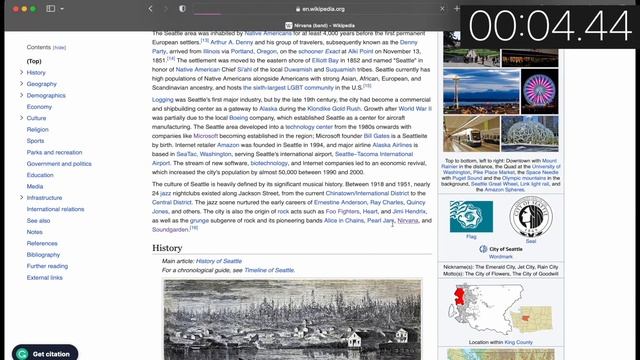Open the Nirvana link
The image size is (640, 360).
coord(408,220)
